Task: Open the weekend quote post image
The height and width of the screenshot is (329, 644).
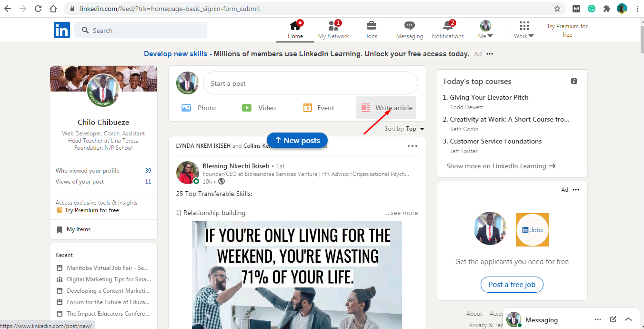Action: [x=297, y=275]
